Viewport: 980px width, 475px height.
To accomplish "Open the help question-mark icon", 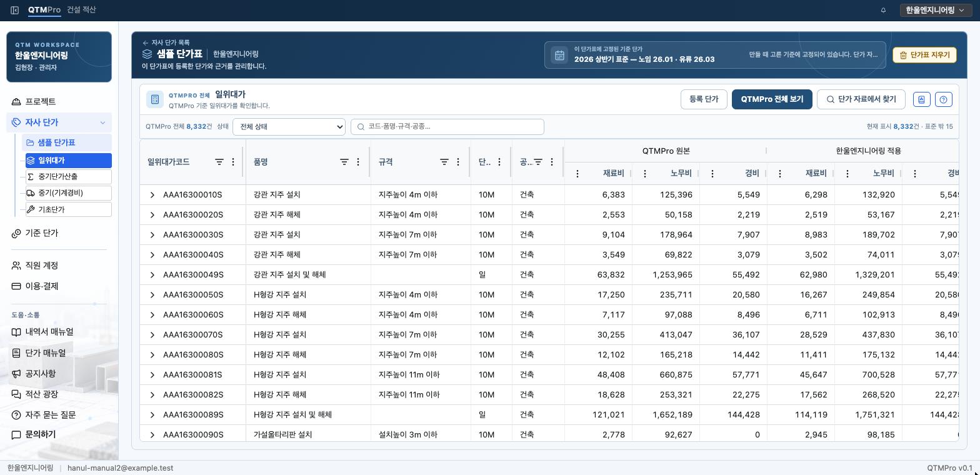I will click(x=944, y=99).
